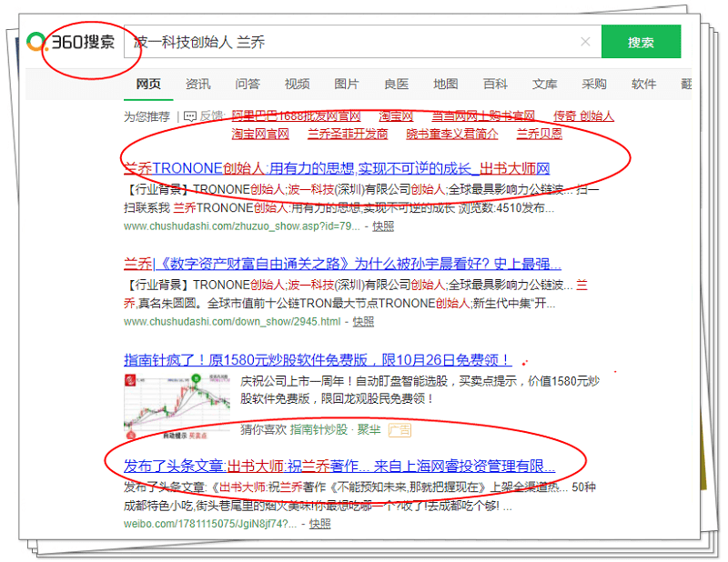Open result 兰乔TRONONE创始人:用有力的思想
The image size is (728, 562).
click(x=337, y=168)
